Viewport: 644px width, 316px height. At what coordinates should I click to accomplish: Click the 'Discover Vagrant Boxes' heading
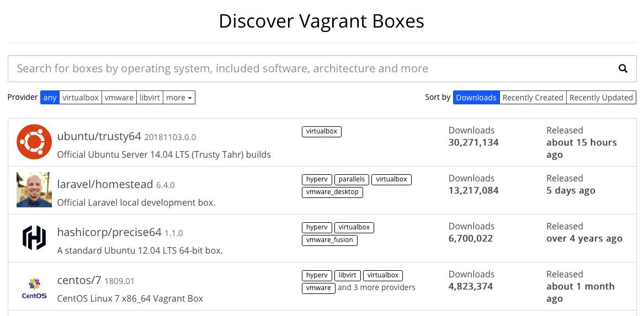pos(322,21)
